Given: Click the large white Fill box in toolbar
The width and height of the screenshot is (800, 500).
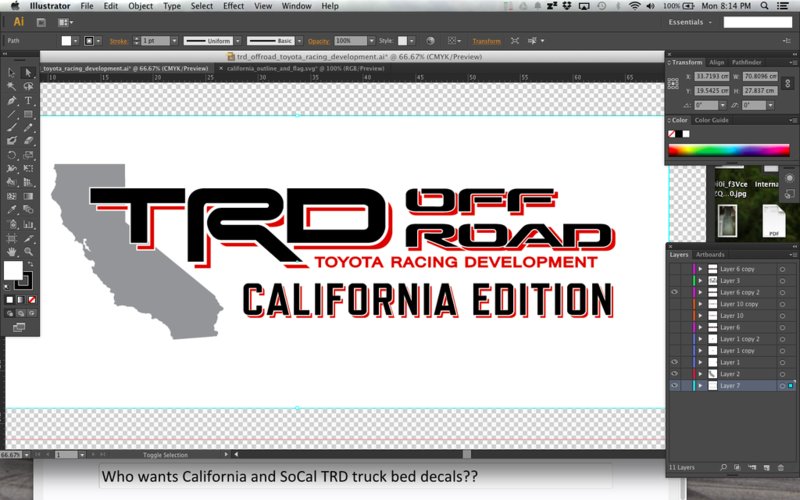Looking at the screenshot, I should pyautogui.click(x=13, y=270).
